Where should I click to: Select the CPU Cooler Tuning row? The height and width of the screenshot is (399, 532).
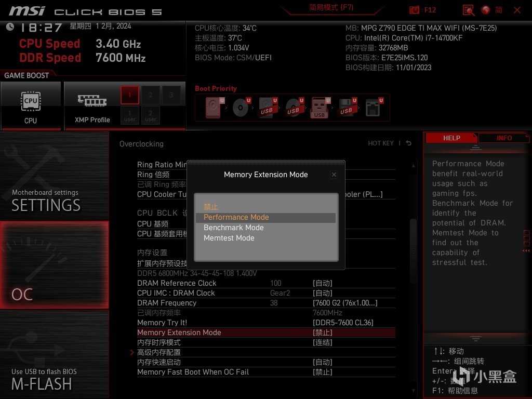[x=162, y=194]
